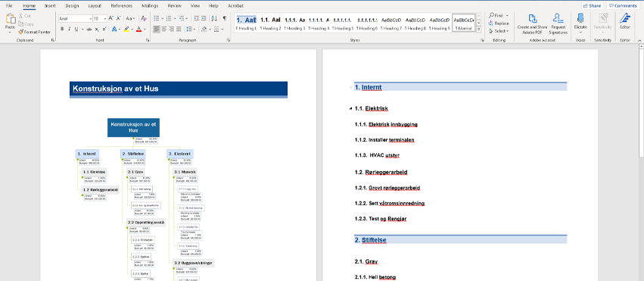Switch to the Layout tab
This screenshot has width=644, height=281.
click(95, 6)
